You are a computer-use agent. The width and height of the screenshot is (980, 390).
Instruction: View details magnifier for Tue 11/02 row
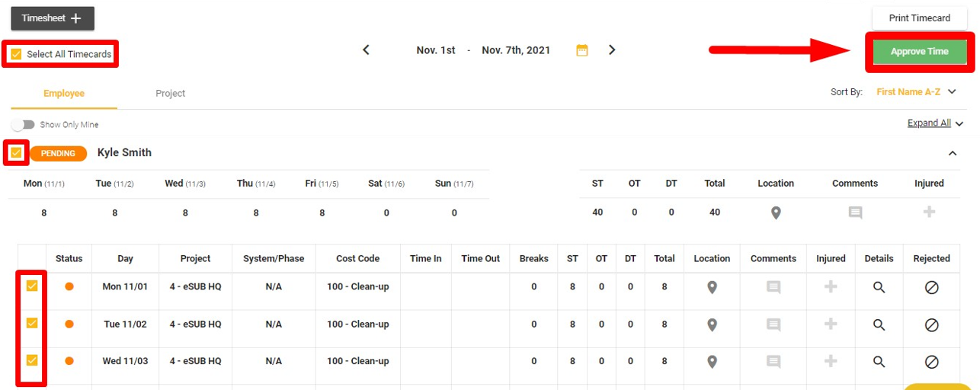pyautogui.click(x=879, y=324)
